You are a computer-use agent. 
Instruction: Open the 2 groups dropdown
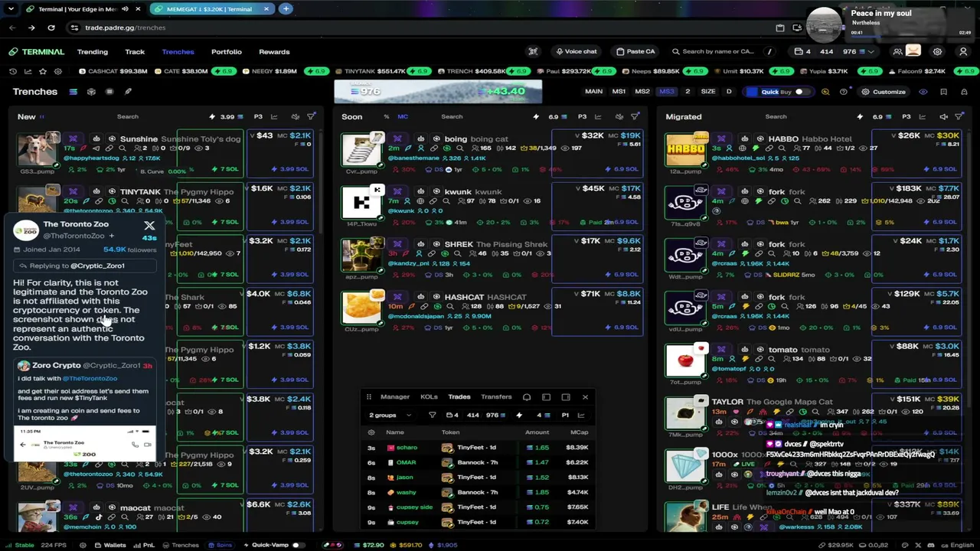pyautogui.click(x=391, y=415)
